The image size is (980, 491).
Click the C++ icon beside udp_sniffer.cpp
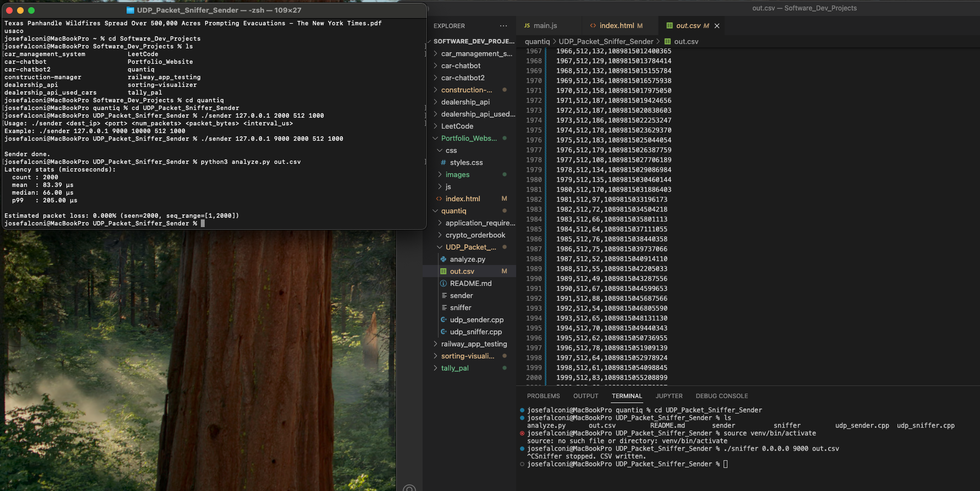(444, 332)
